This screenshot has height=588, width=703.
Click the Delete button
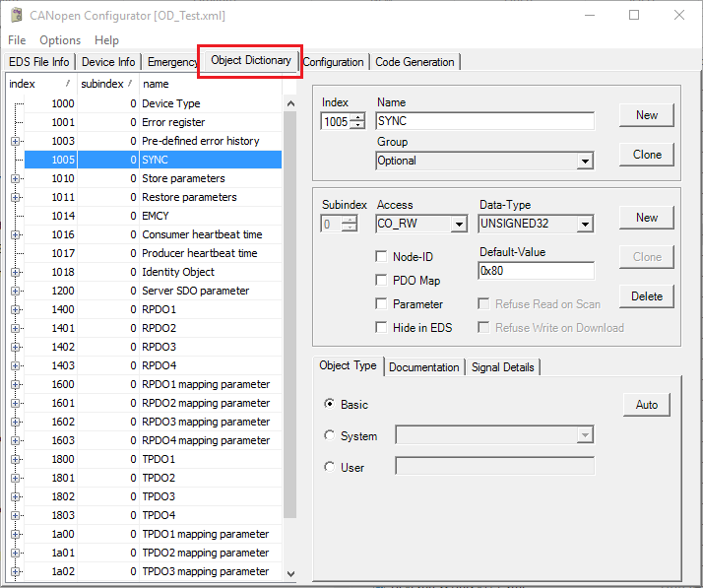coord(647,296)
